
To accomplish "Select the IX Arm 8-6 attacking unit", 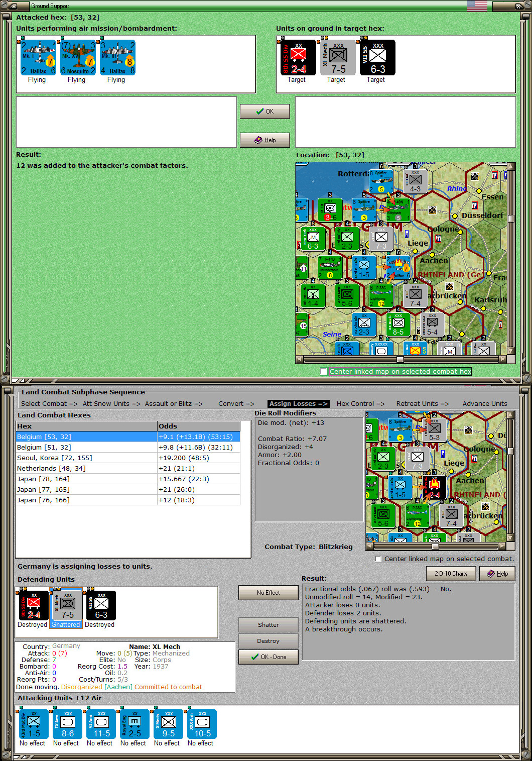I will pyautogui.click(x=67, y=724).
